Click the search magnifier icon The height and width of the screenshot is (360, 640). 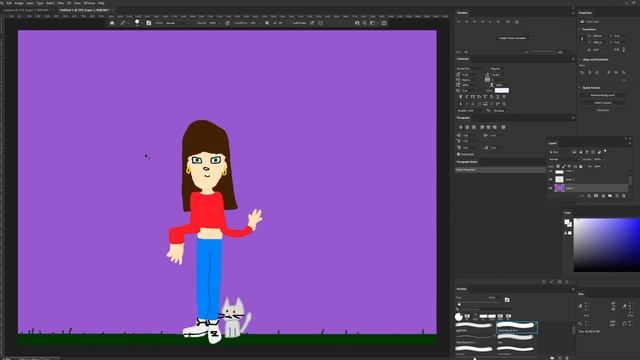point(364,23)
